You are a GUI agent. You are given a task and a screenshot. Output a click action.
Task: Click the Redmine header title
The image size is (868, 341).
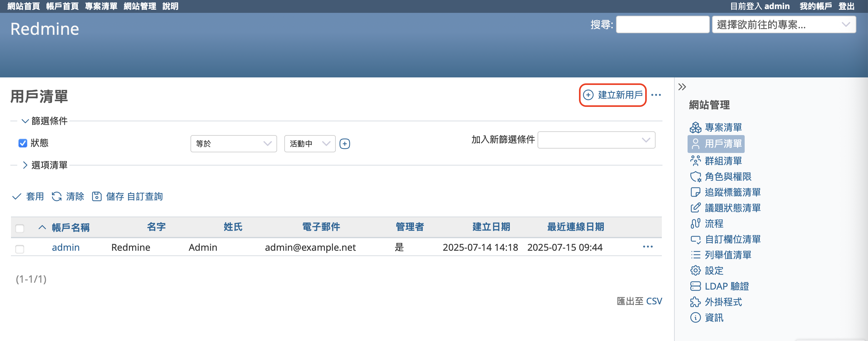[45, 29]
